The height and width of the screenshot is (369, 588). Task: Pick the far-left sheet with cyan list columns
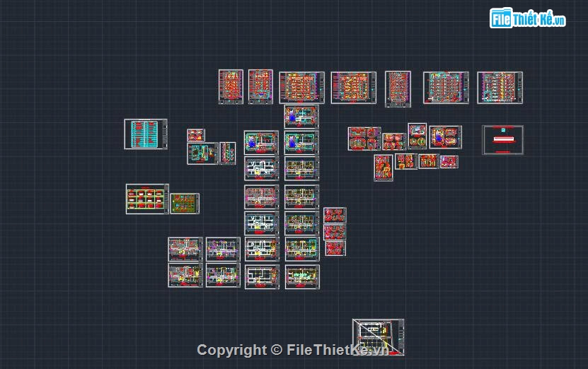(x=146, y=134)
